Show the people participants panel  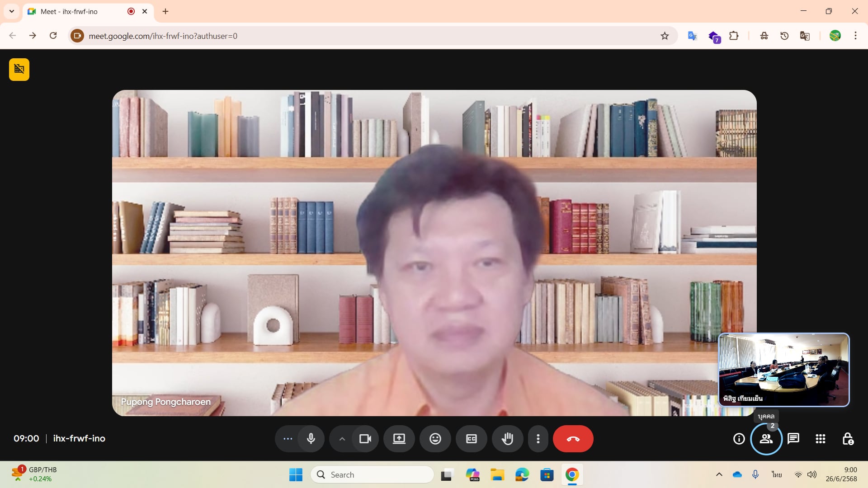point(766,439)
